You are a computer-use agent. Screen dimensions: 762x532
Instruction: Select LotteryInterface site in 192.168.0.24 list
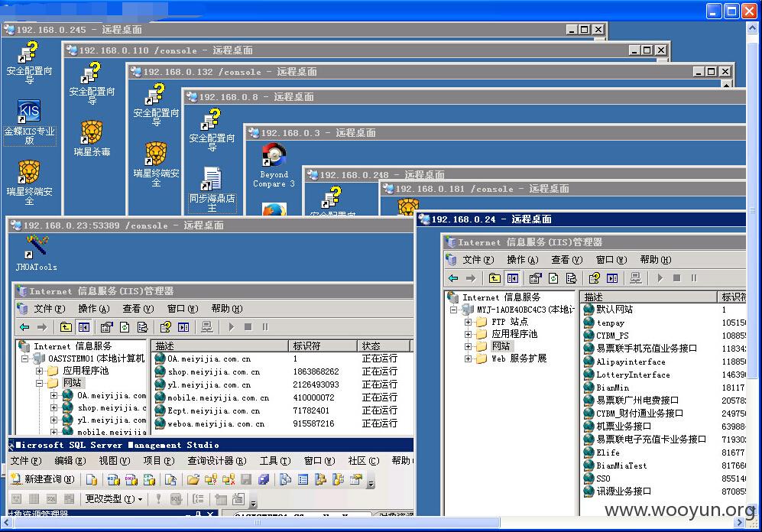(664, 375)
